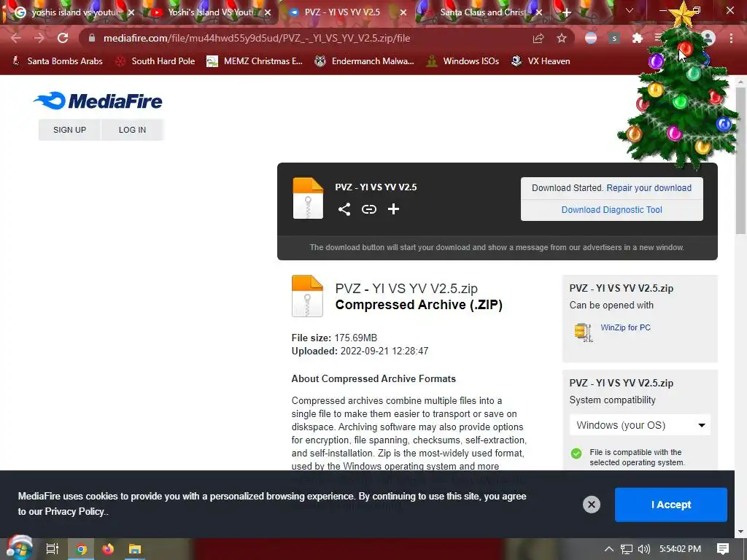
Task: Click the WinZip for PC link
Action: [x=625, y=327]
